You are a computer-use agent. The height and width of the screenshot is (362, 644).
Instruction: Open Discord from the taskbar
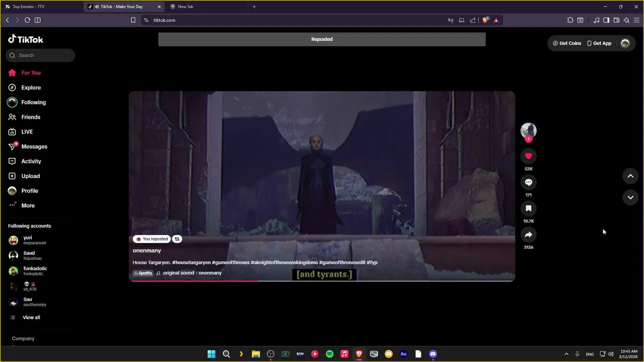click(x=433, y=354)
